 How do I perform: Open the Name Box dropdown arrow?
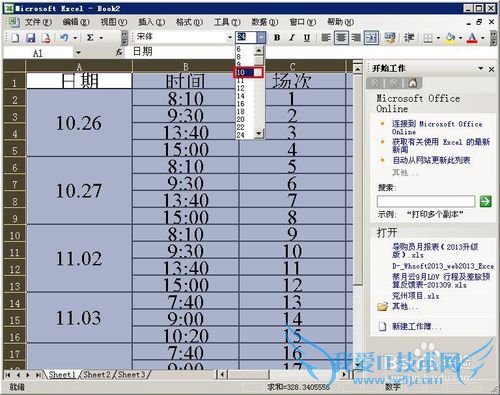78,53
